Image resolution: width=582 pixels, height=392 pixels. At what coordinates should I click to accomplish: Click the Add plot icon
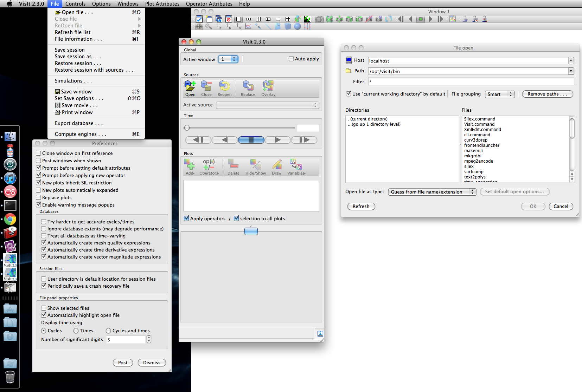pos(190,167)
